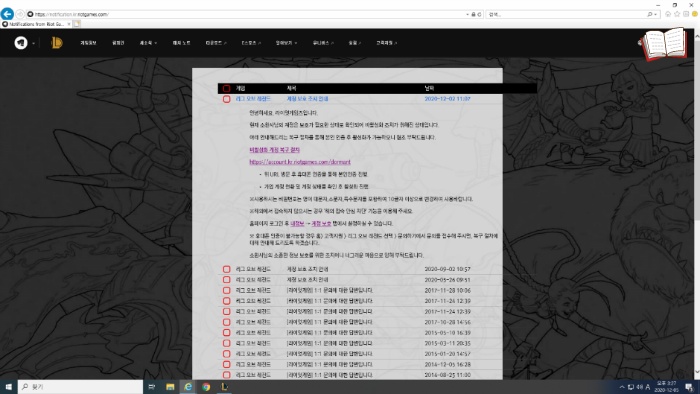Go back with the browser back arrow
The height and width of the screenshot is (394, 700).
7,14
